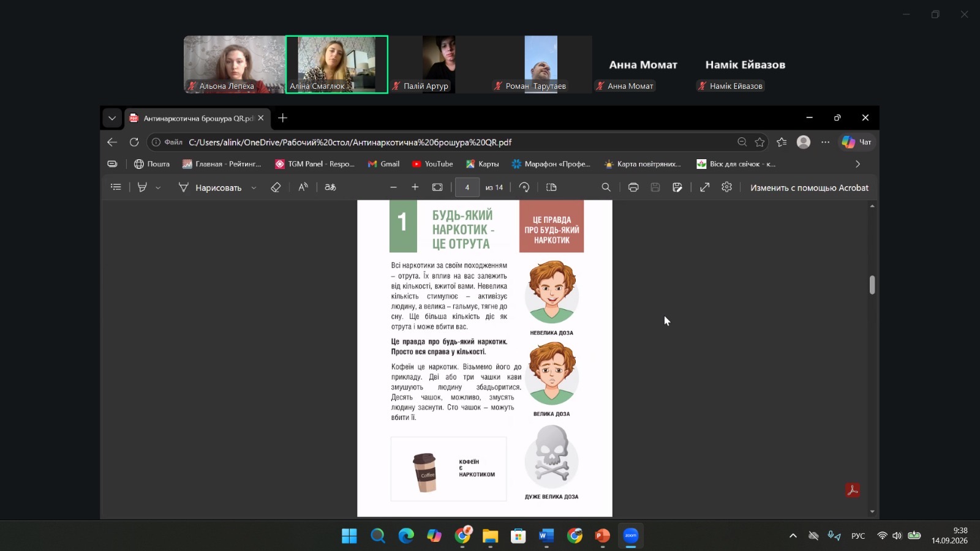Click the print icon in PDF toolbar

click(633, 187)
